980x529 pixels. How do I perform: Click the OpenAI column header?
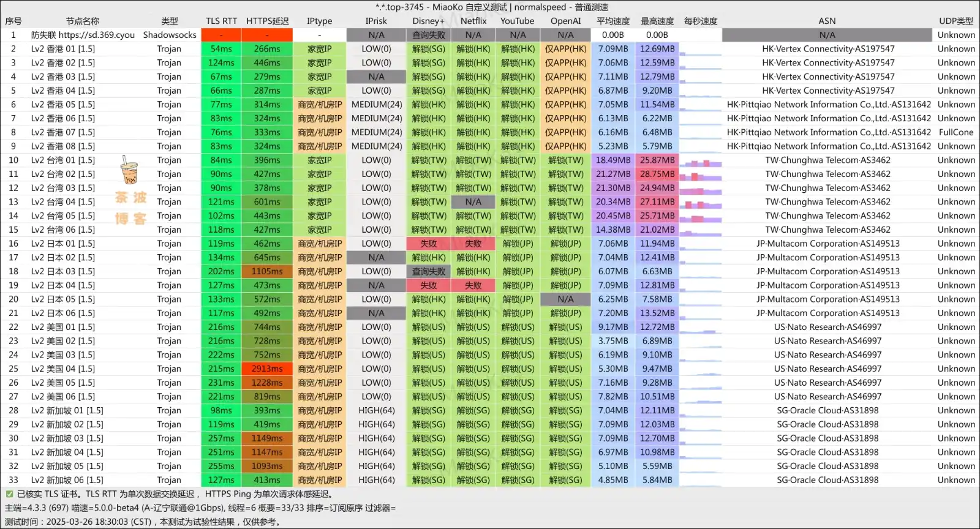565,21
